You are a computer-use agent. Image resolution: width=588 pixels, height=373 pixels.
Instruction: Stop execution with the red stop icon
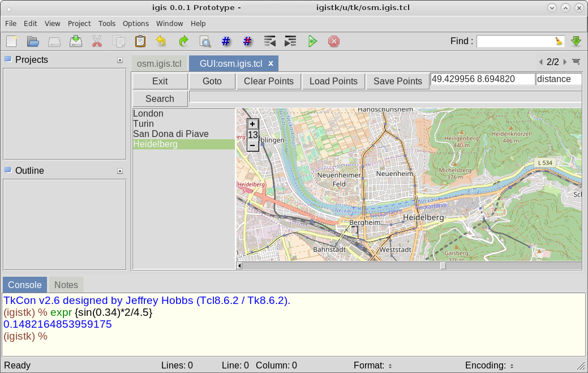tap(334, 41)
